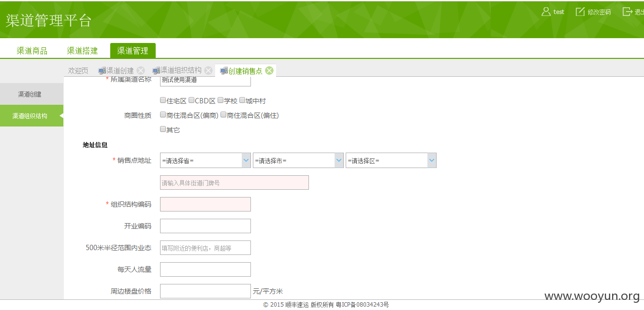The width and height of the screenshot is (644, 310).
Task: Check the 其它 checkbox
Action: point(163,129)
